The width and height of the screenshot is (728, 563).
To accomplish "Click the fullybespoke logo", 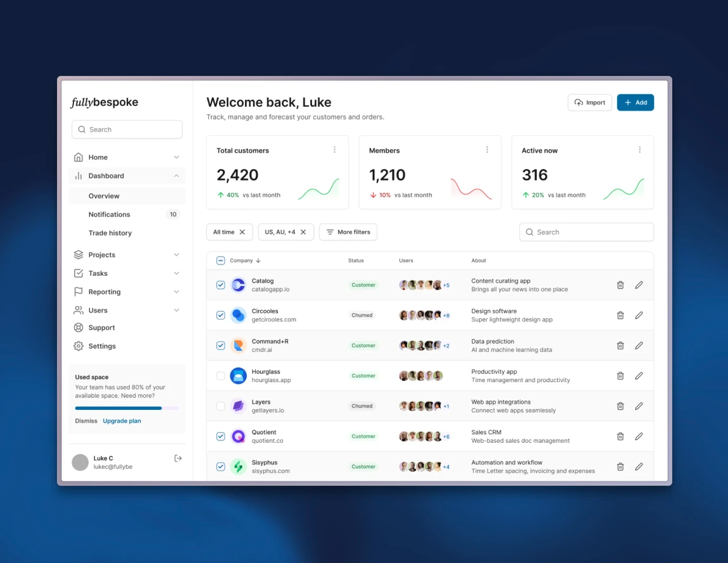I will tap(104, 102).
